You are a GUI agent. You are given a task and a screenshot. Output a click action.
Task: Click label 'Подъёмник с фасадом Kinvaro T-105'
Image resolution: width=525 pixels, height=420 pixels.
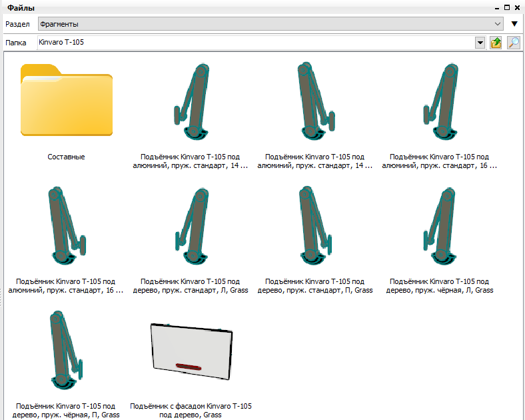pos(191,406)
